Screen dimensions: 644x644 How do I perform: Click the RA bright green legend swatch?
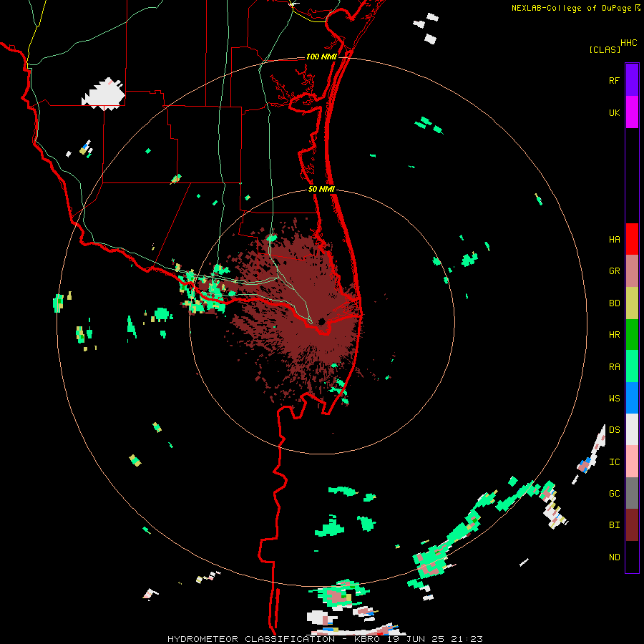[x=632, y=366]
